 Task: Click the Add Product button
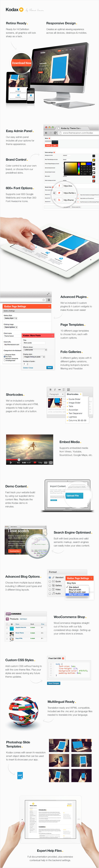click(24, 619)
